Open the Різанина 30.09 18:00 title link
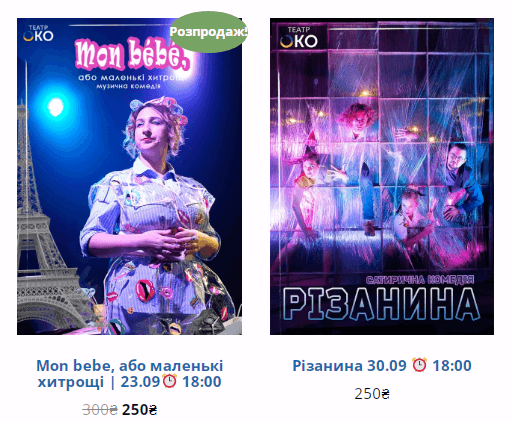Viewport: 513px width, 421px height. (382, 365)
